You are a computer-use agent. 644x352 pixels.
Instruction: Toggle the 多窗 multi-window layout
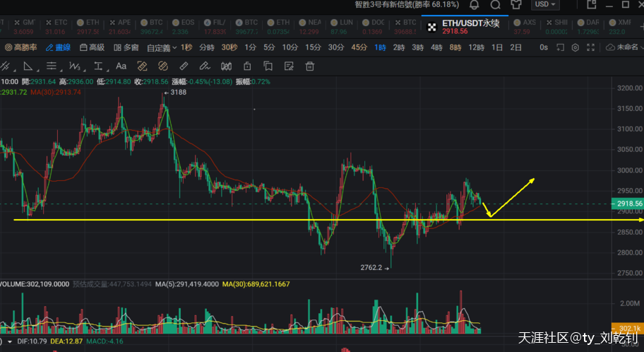pos(126,47)
